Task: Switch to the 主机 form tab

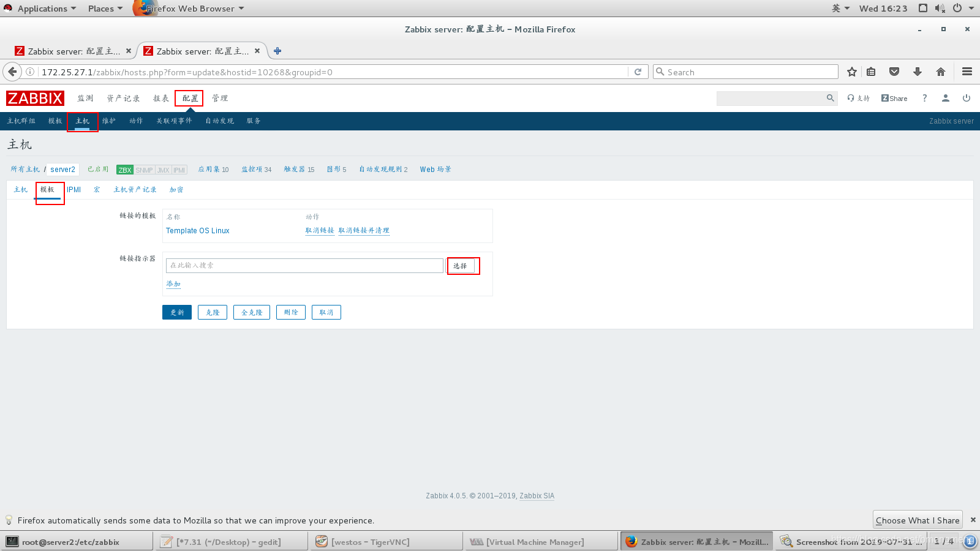Action: [x=20, y=190]
